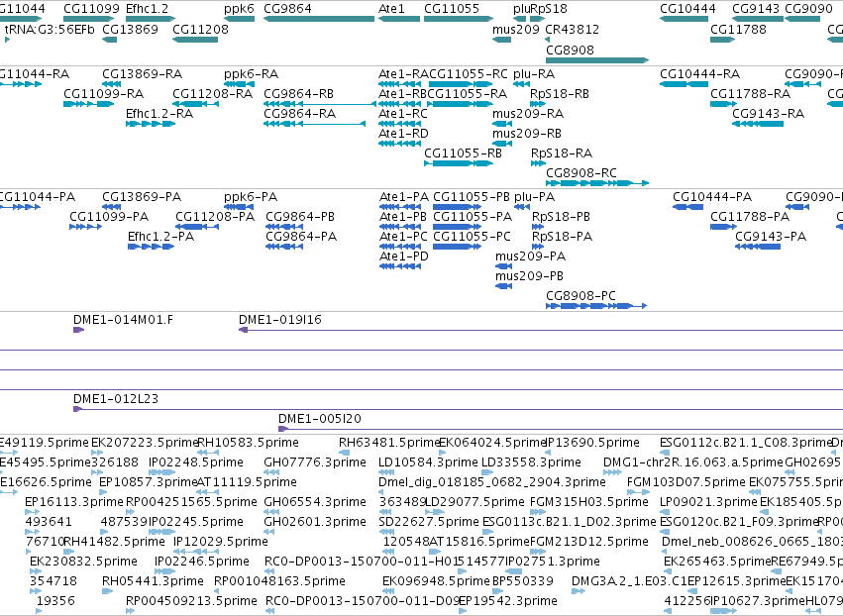
Task: Select protein CG11055-PC
Action: click(x=457, y=247)
